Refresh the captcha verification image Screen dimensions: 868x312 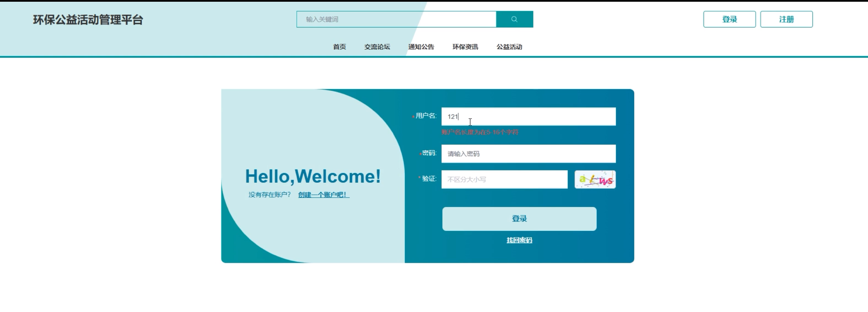coord(595,179)
